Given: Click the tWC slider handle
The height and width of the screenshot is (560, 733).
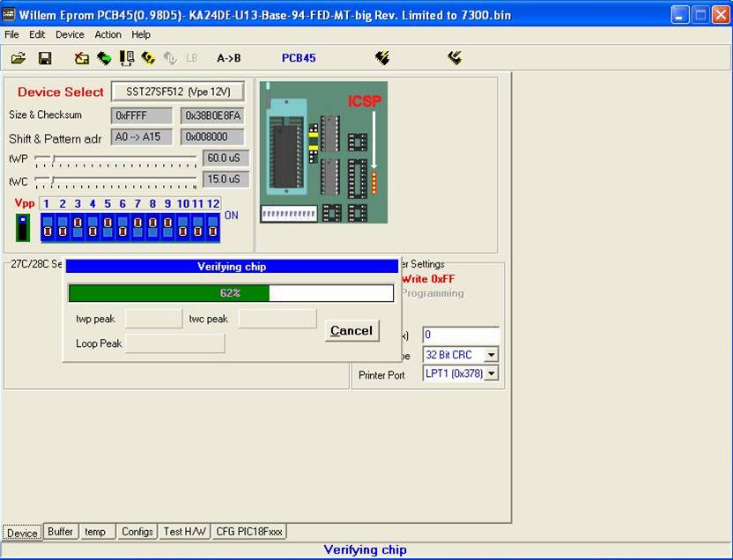Looking at the screenshot, I should click(x=53, y=181).
